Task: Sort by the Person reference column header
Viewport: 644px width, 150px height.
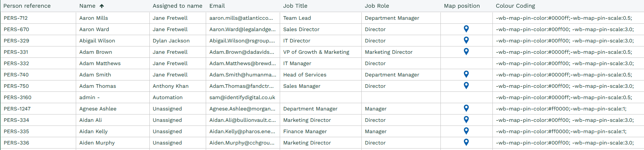Action: [x=27, y=6]
